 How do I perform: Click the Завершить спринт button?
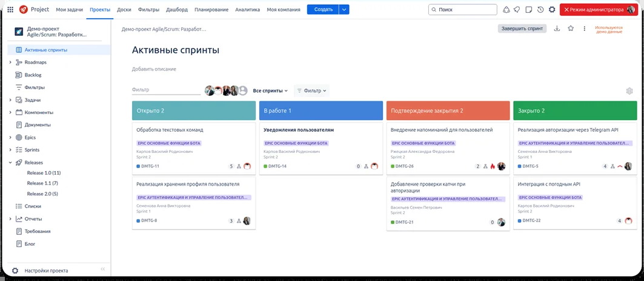tap(522, 29)
